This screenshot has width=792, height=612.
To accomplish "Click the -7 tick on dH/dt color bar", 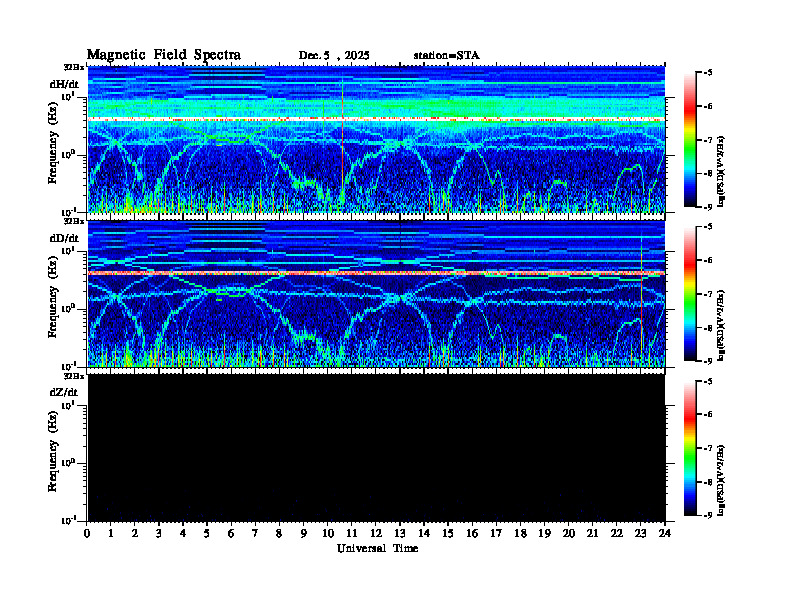I will coord(708,140).
